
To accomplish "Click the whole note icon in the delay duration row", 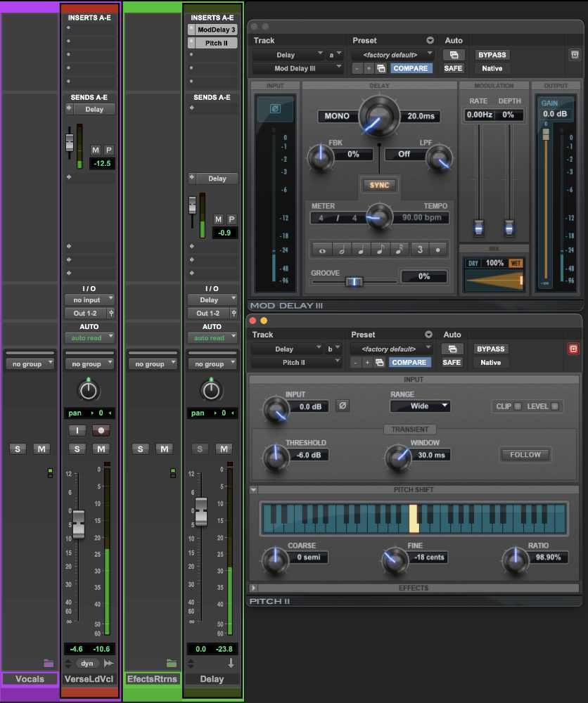I will 322,250.
